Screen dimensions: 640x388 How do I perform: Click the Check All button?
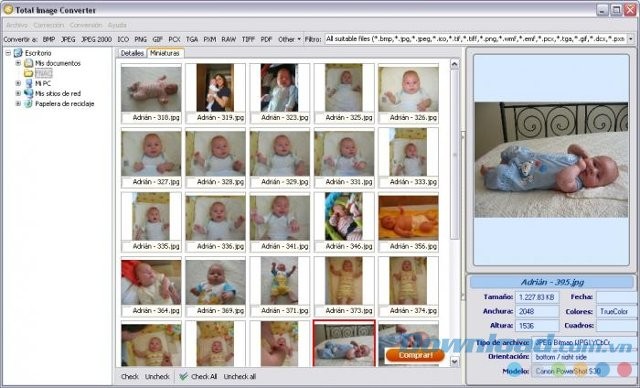198,377
